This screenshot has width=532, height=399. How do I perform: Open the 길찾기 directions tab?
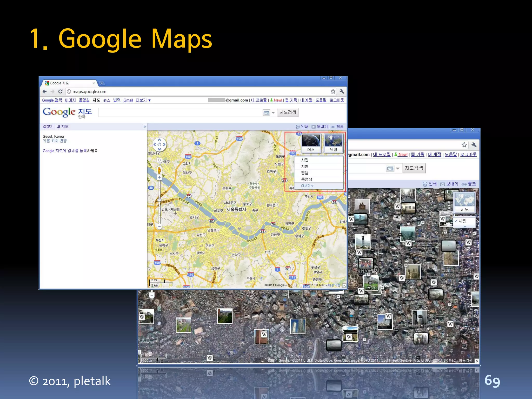tap(48, 127)
